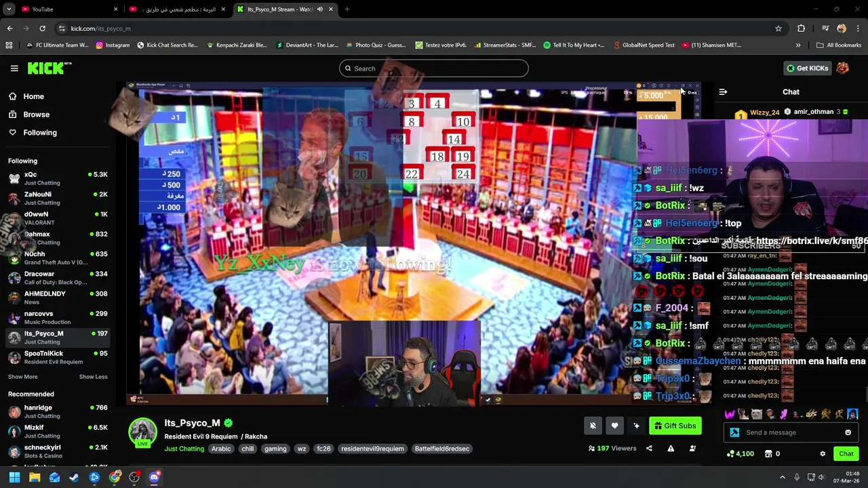Click the sparkle subscribe icon
This screenshot has height=488, width=868.
(x=636, y=426)
